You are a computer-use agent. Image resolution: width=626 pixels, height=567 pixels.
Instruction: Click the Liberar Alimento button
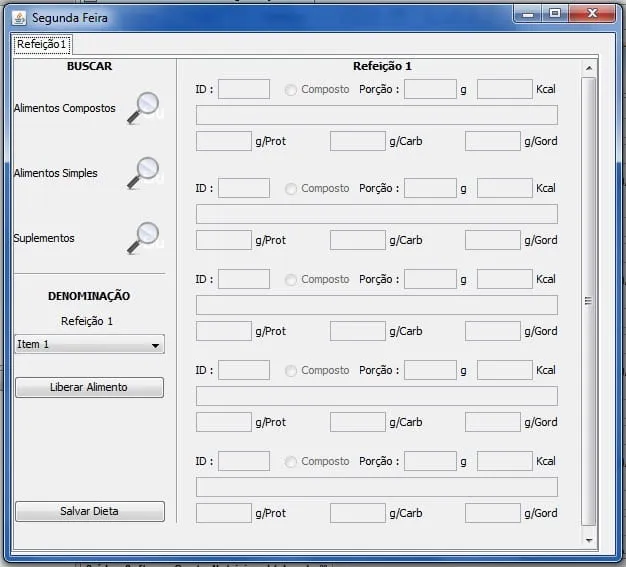coord(89,387)
